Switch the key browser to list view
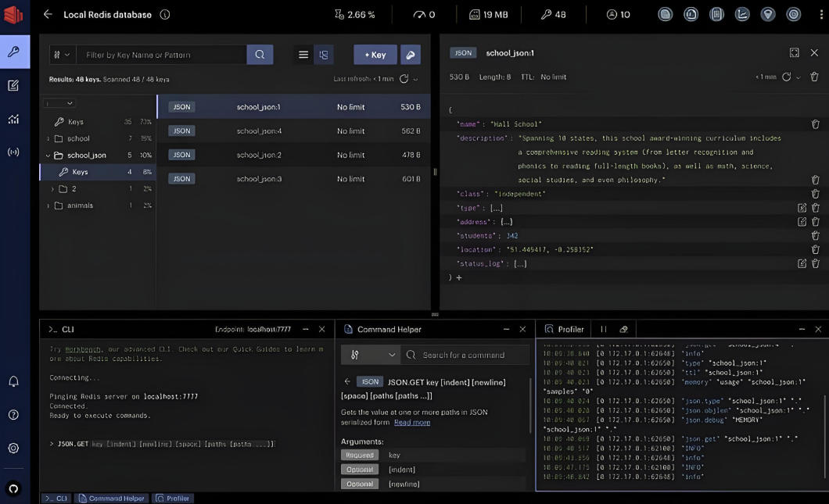829x504 pixels. click(303, 55)
